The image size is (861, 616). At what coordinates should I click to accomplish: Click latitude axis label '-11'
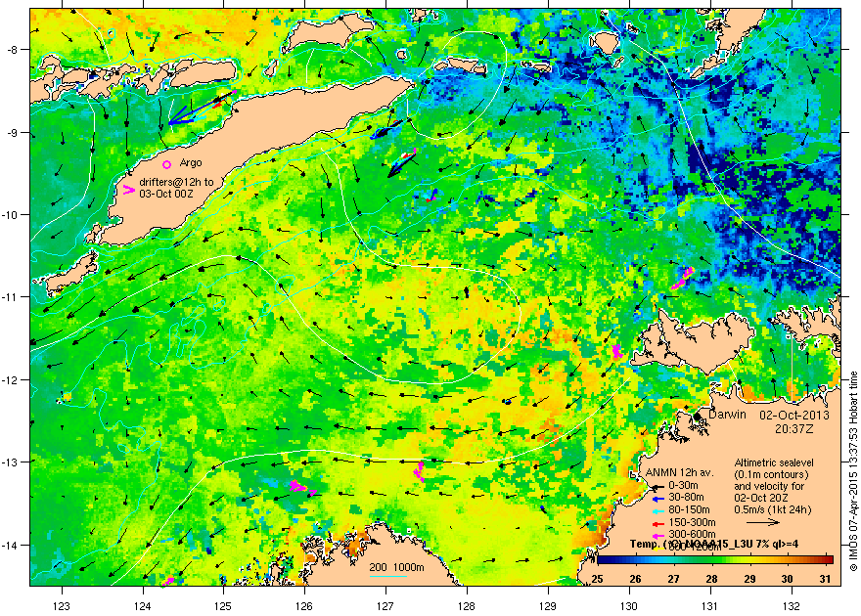11,296
